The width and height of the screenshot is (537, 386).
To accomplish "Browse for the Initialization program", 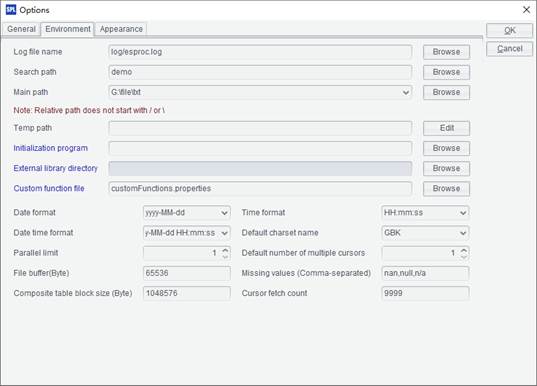I will [x=446, y=149].
